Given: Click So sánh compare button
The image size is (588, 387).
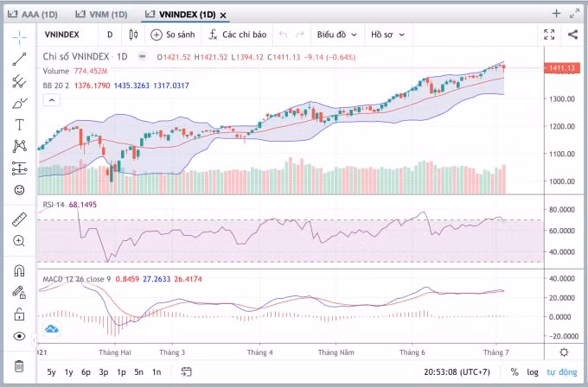Looking at the screenshot, I should pyautogui.click(x=172, y=35).
